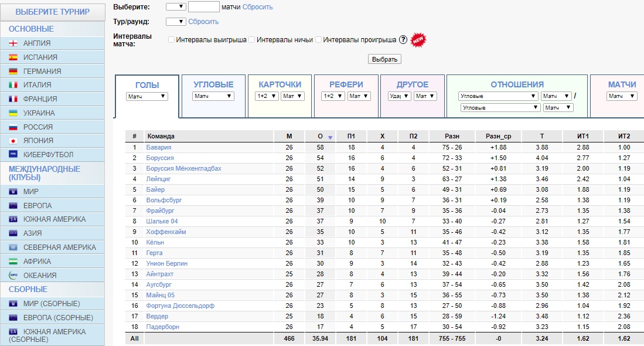This screenshot has width=644, height=346.
Task: Click the Ukraine flag icon
Action: (13, 113)
